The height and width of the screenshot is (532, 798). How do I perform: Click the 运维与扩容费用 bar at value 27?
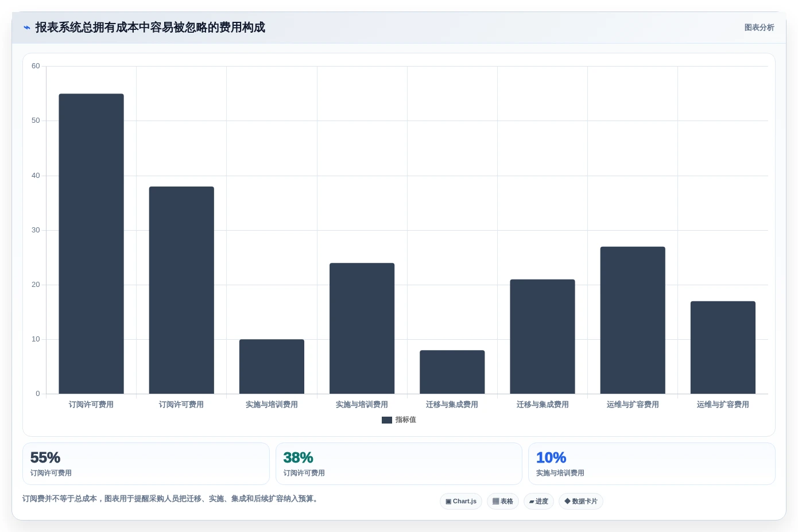[x=633, y=320]
